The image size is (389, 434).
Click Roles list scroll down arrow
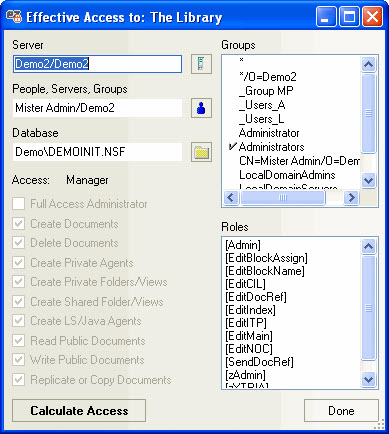point(369,379)
